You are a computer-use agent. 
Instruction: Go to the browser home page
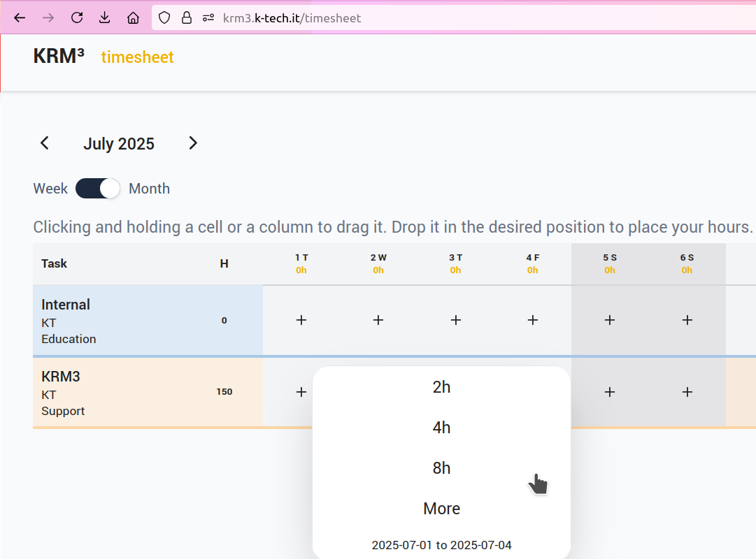point(133,18)
